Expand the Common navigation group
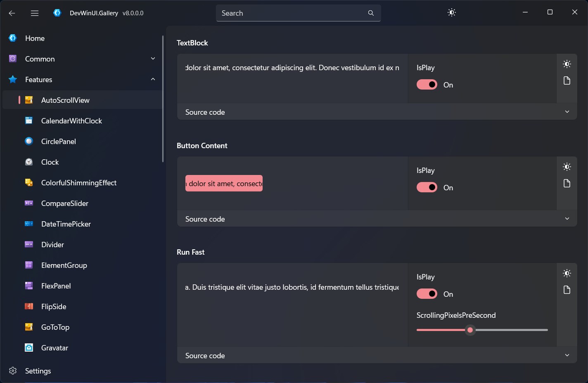This screenshot has height=383, width=588. point(153,59)
